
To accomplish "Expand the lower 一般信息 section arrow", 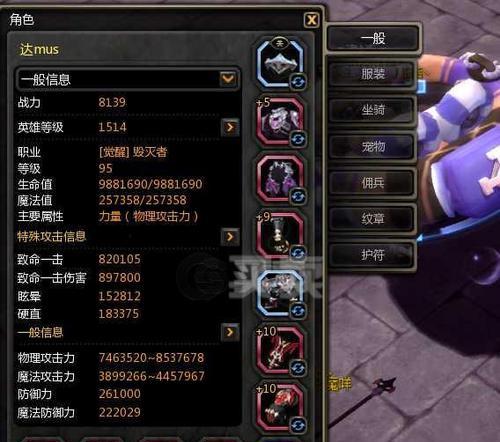I will pos(230,332).
